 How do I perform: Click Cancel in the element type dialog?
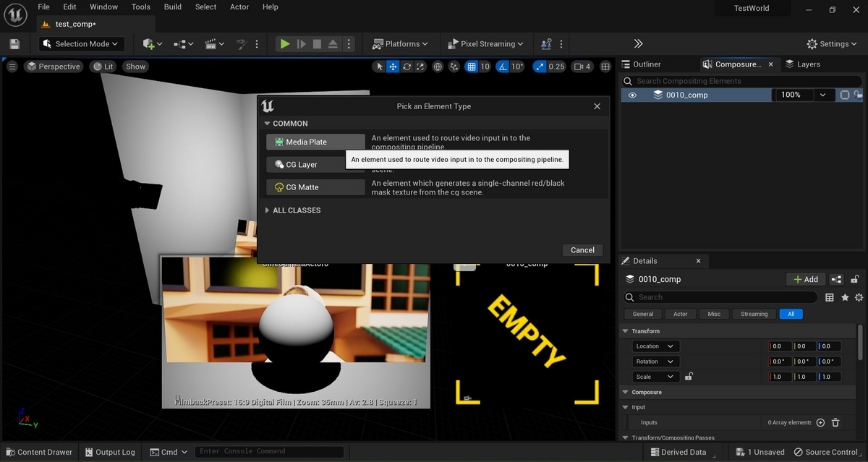click(x=582, y=250)
